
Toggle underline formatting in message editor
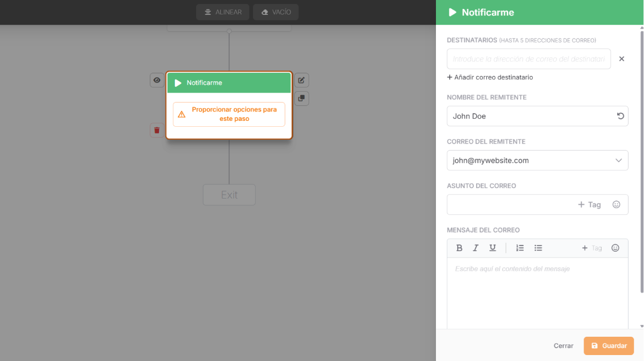tap(492, 248)
